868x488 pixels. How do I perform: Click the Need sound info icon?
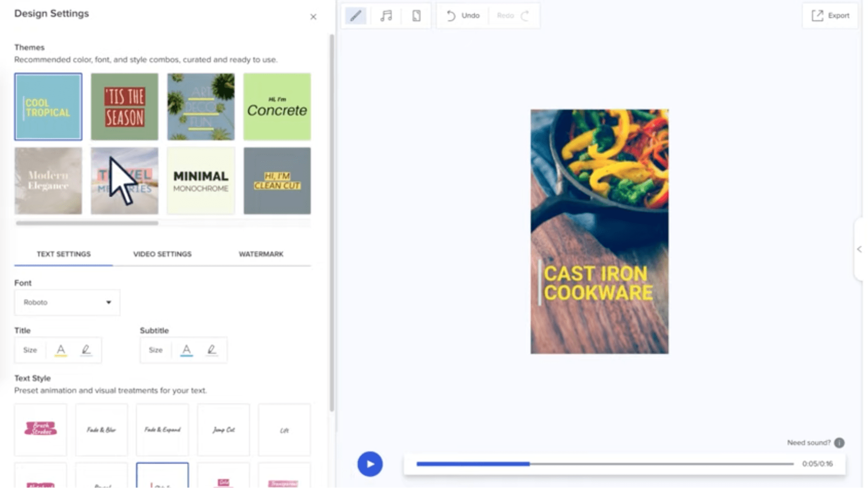[x=839, y=443]
